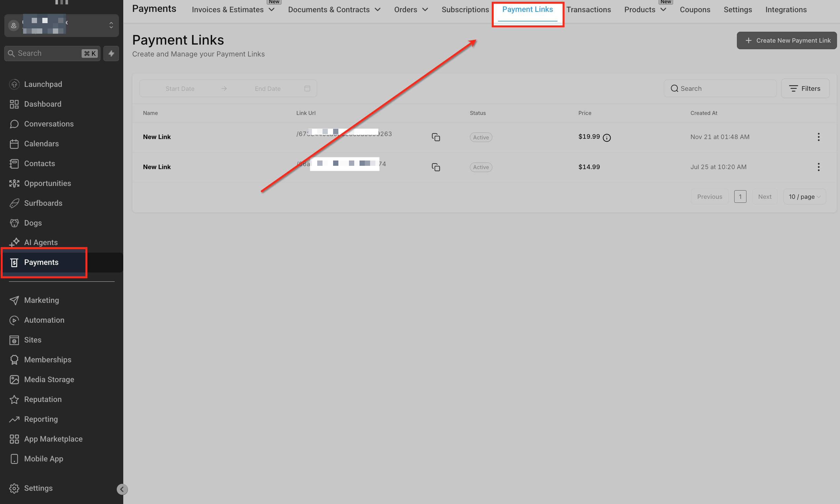The image size is (840, 504).
Task: Copy the $19.99 link URL
Action: pyautogui.click(x=436, y=137)
